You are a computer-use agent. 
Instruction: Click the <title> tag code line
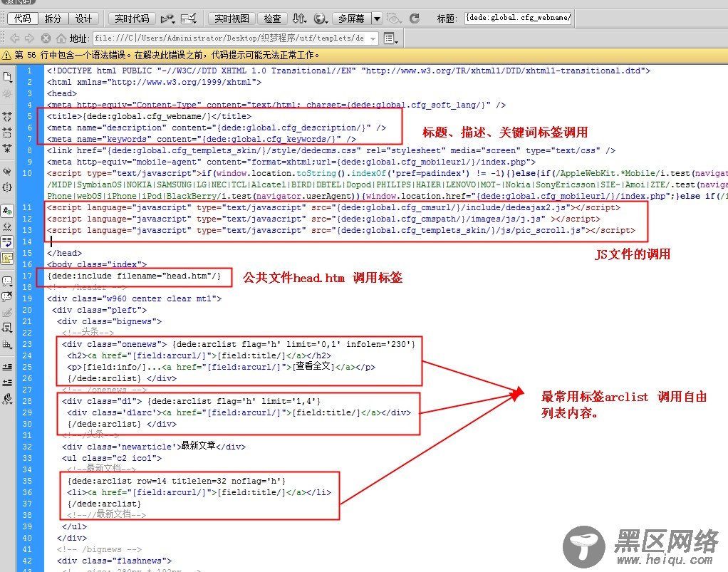tap(149, 117)
